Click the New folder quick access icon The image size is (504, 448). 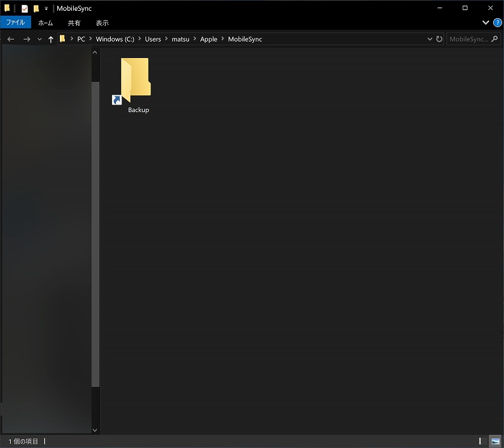[37, 8]
